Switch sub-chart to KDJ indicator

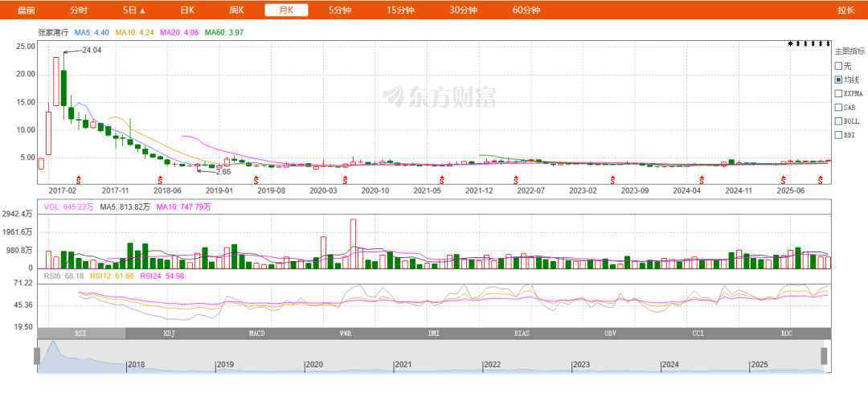click(x=169, y=333)
